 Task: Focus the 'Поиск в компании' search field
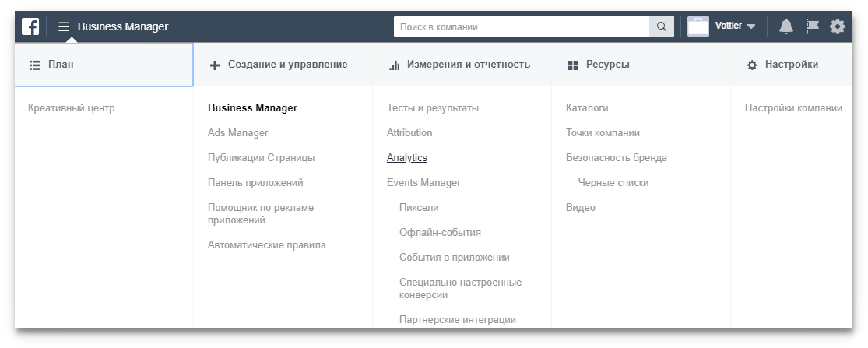coord(522,26)
